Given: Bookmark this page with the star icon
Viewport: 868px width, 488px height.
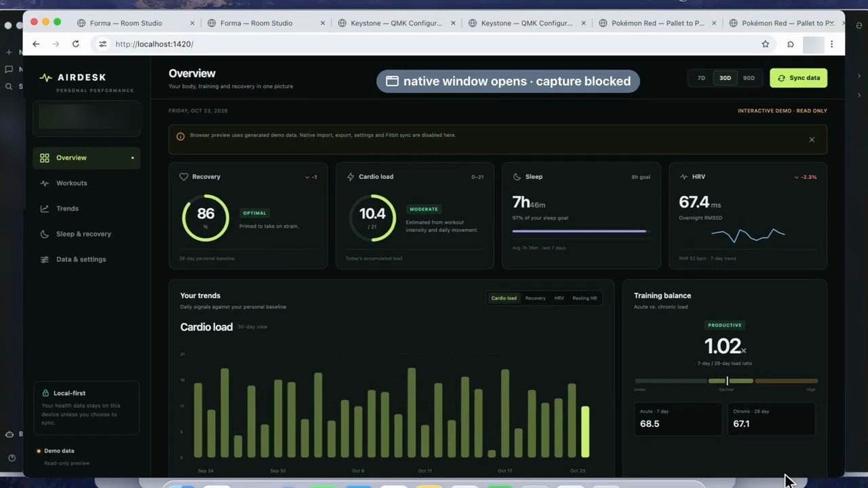Looking at the screenshot, I should [766, 44].
